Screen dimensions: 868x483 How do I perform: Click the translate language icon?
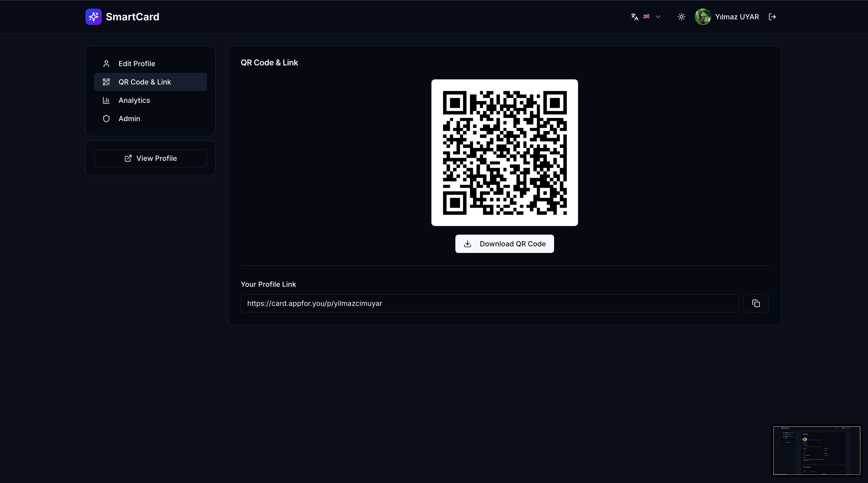(x=634, y=17)
